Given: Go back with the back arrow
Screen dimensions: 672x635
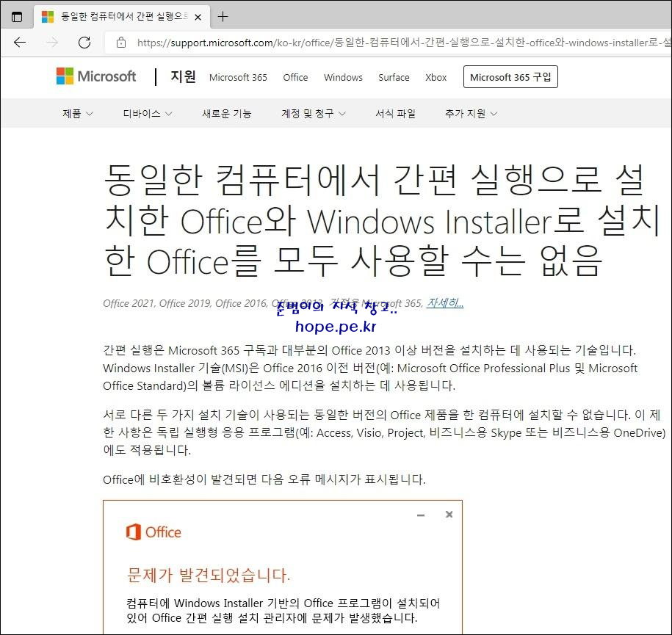Looking at the screenshot, I should coord(20,43).
